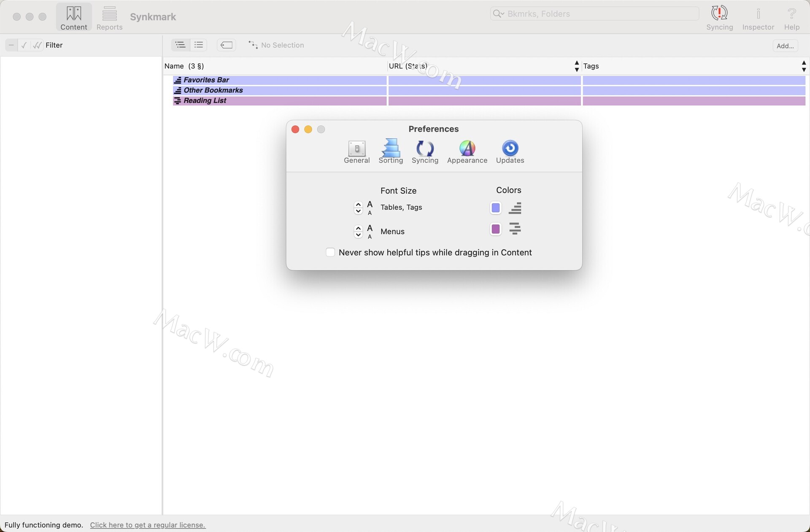The height and width of the screenshot is (532, 810).
Task: Click here to get a regular license link
Action: [x=148, y=525]
